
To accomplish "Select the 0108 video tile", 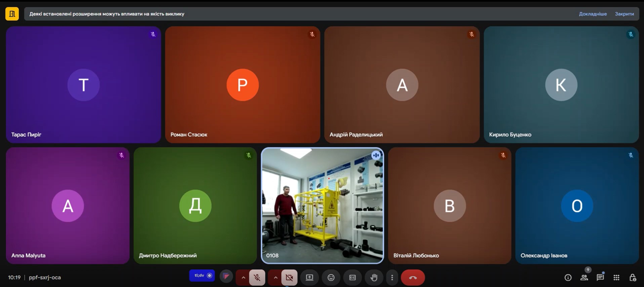I will click(x=322, y=206).
